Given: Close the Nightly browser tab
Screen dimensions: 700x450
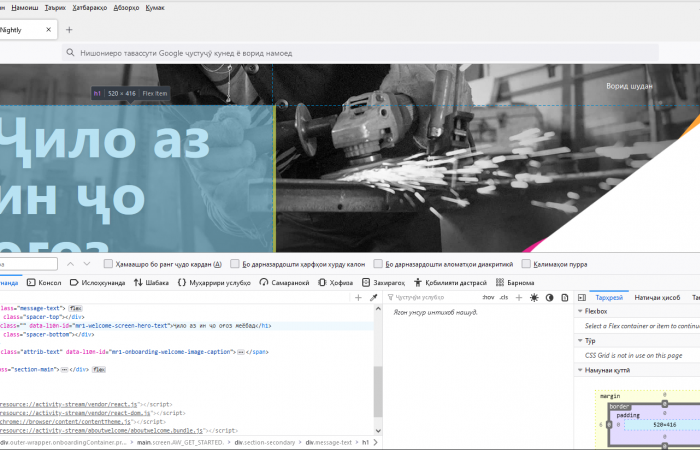Looking at the screenshot, I should point(48,30).
